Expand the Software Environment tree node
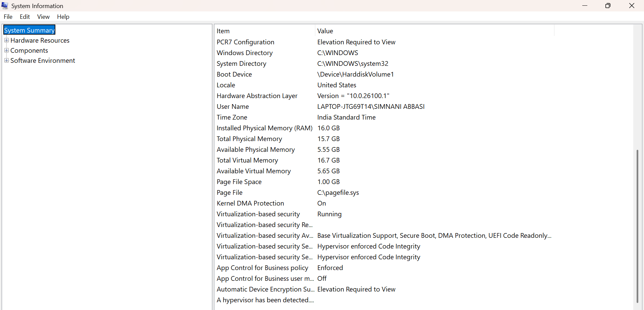 tap(6, 60)
